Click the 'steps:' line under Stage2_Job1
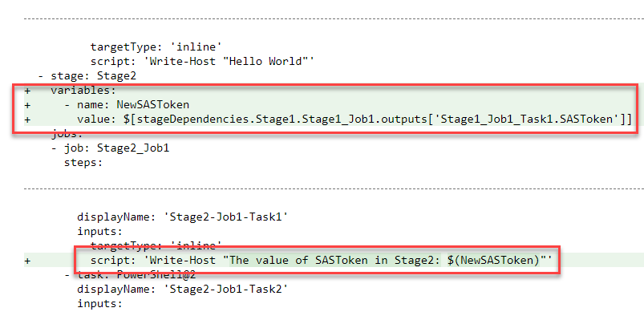The width and height of the screenshot is (644, 320). pyautogui.click(x=83, y=163)
